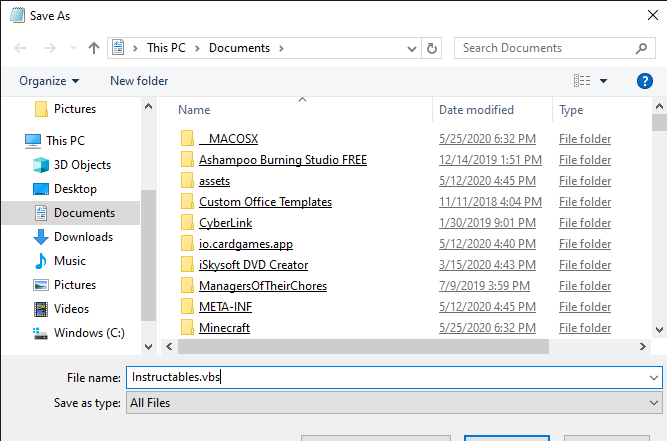Select the META-INF folder

[225, 307]
